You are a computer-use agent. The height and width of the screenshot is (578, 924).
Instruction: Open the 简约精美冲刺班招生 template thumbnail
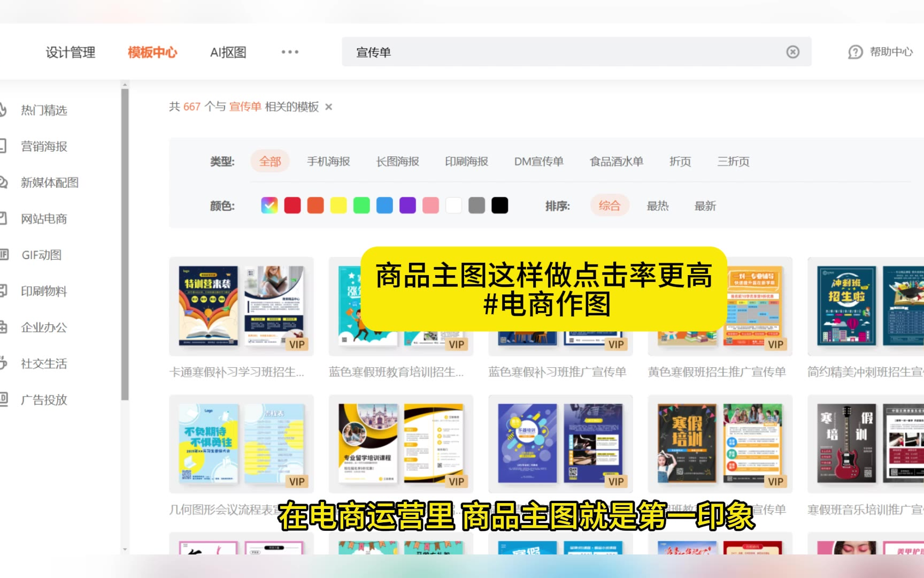click(x=866, y=307)
